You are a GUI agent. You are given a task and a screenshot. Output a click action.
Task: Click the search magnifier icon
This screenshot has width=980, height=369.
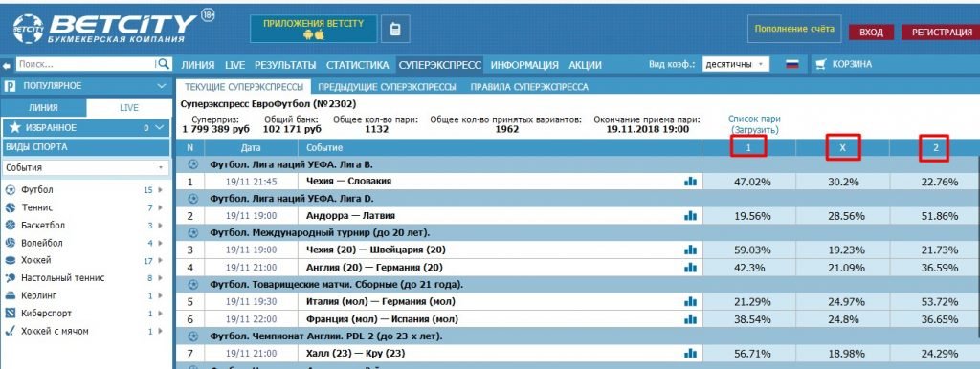(x=164, y=64)
